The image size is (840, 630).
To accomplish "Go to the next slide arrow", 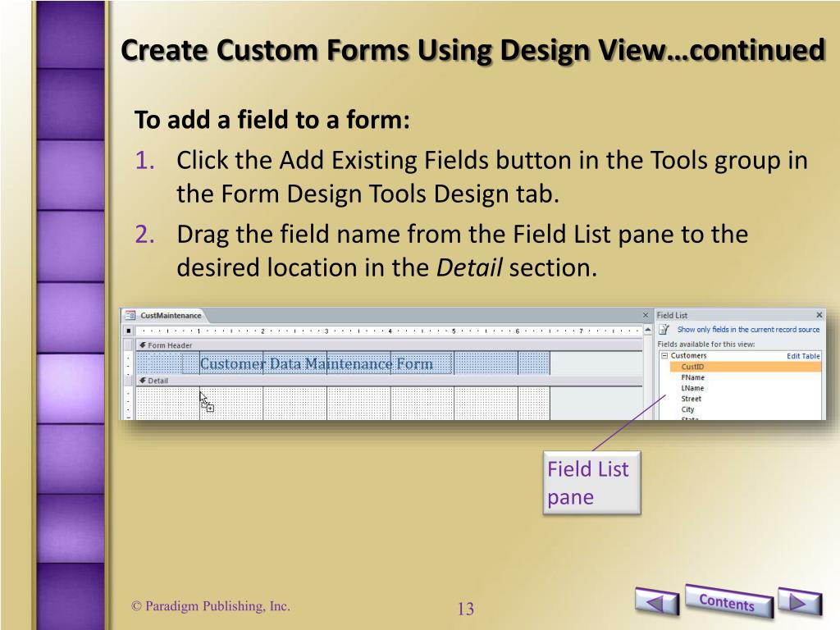I will (x=799, y=602).
